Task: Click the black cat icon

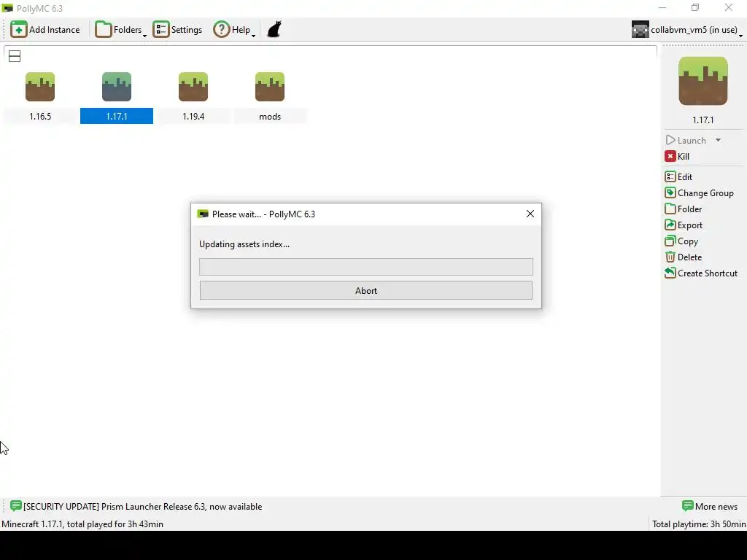Action: click(274, 29)
